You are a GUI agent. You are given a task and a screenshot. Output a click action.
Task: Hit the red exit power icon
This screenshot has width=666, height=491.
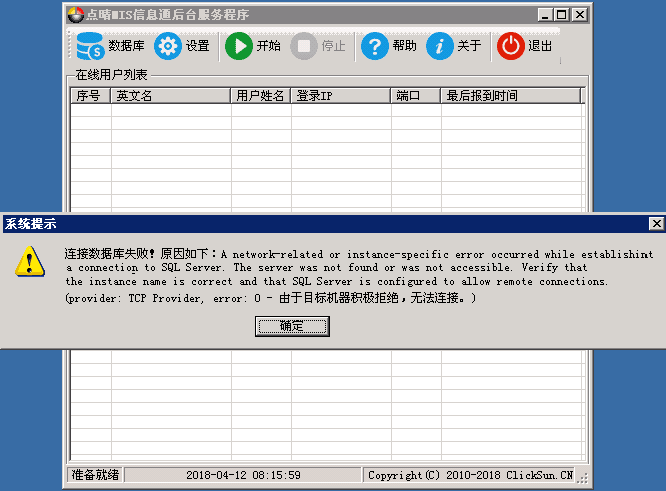[511, 46]
